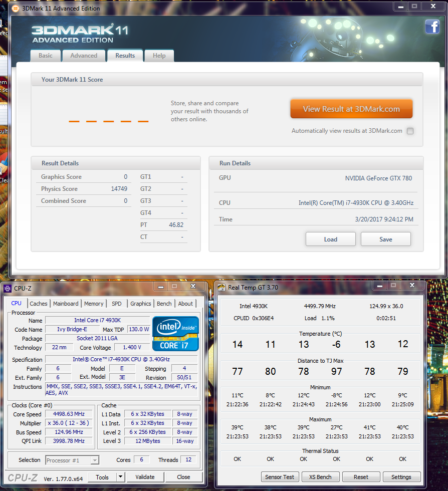Click the Code Name field Ivy Bridge-E
448x491 pixels.
pos(72,330)
